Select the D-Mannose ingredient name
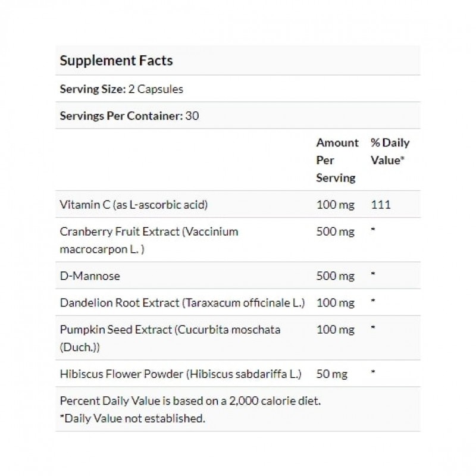This screenshot has width=476, height=476. point(89,275)
